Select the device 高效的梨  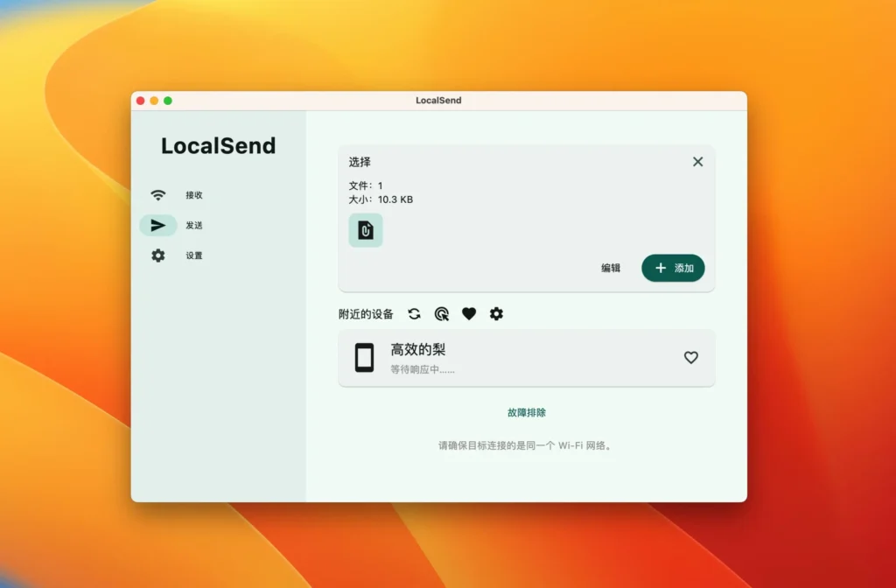tap(526, 358)
